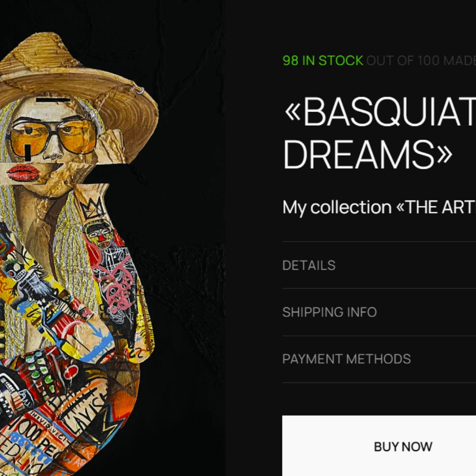The width and height of the screenshot is (476, 476).
Task: Click the green 98 IN STOCK label
Action: pyautogui.click(x=323, y=61)
